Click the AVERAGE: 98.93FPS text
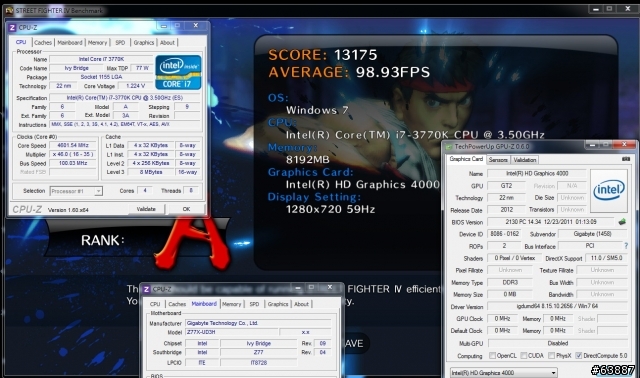 coord(349,72)
